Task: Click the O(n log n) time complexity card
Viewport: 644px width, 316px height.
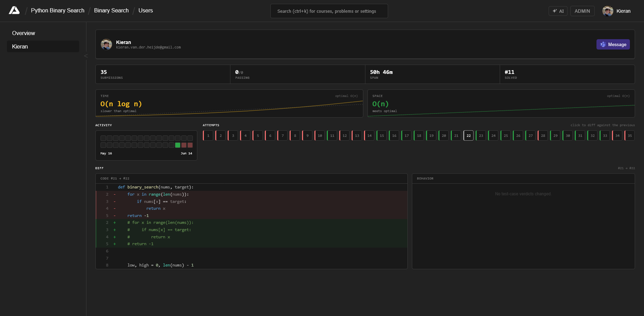Action: pyautogui.click(x=229, y=103)
